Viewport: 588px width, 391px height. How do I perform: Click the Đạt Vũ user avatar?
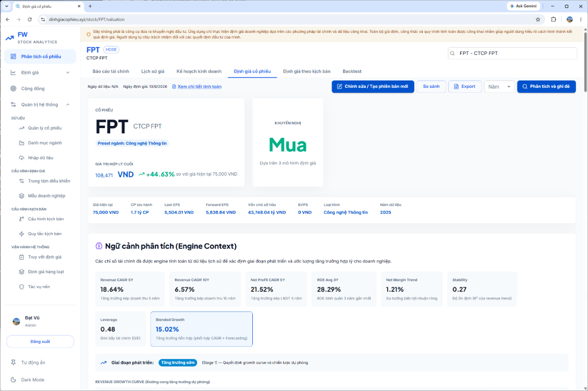(x=17, y=321)
